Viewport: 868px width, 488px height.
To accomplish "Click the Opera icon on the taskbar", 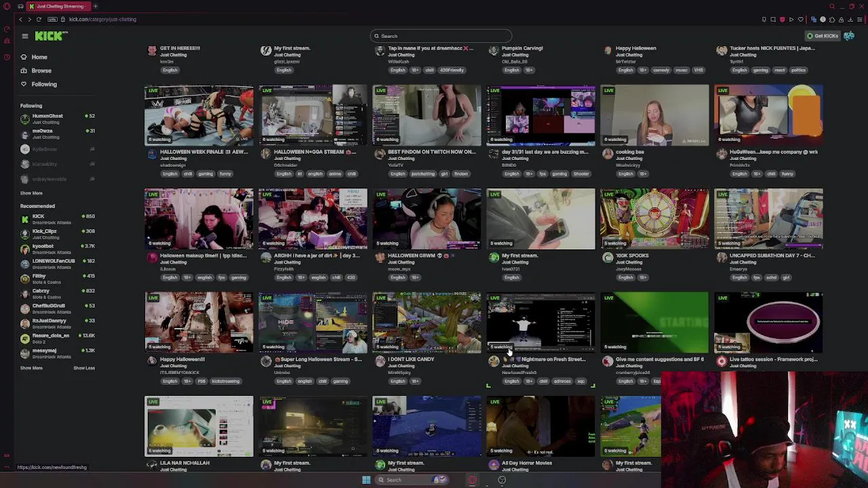I will 473,480.
